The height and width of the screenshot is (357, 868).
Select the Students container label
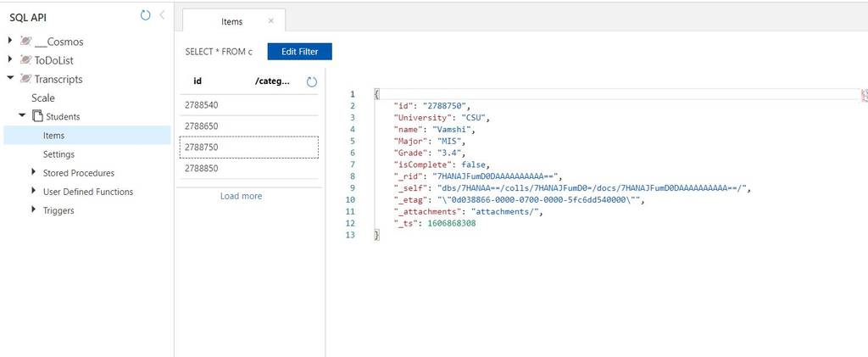click(x=63, y=117)
